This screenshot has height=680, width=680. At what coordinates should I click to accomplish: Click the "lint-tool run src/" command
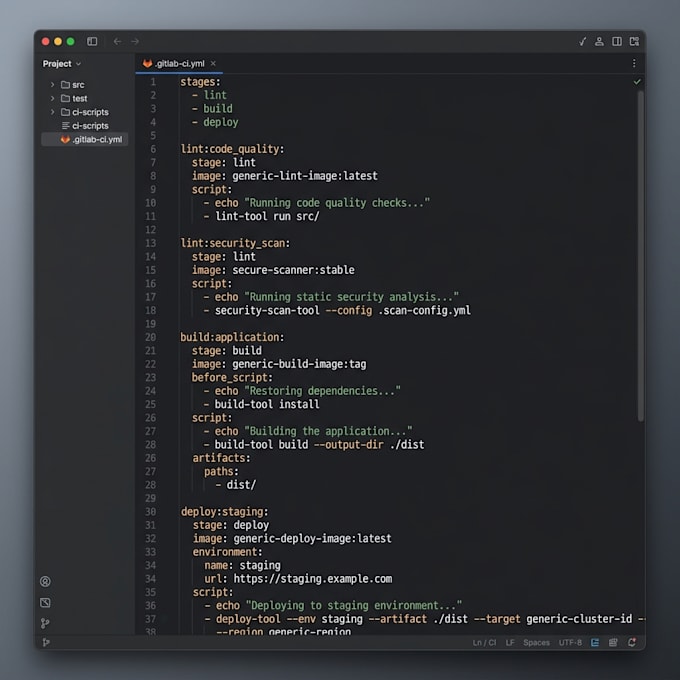pos(267,216)
